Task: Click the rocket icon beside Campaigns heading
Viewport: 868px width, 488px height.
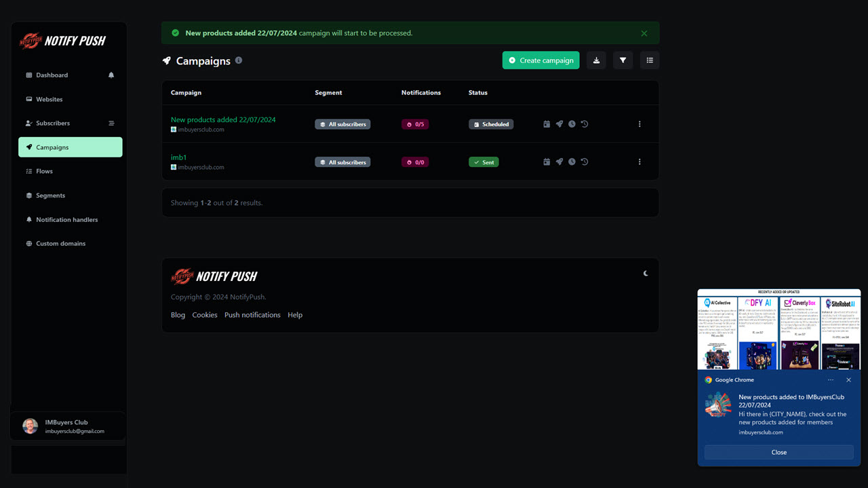Action: (166, 61)
